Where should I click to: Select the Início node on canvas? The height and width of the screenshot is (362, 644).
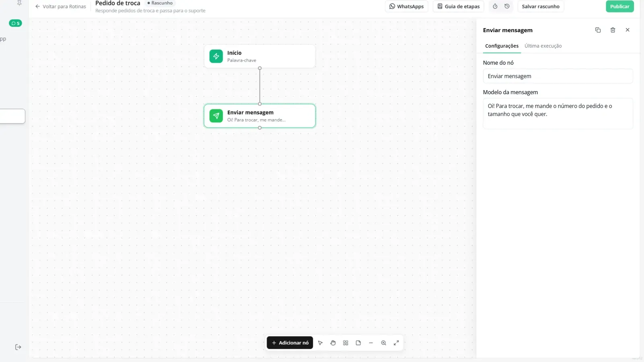point(260,56)
